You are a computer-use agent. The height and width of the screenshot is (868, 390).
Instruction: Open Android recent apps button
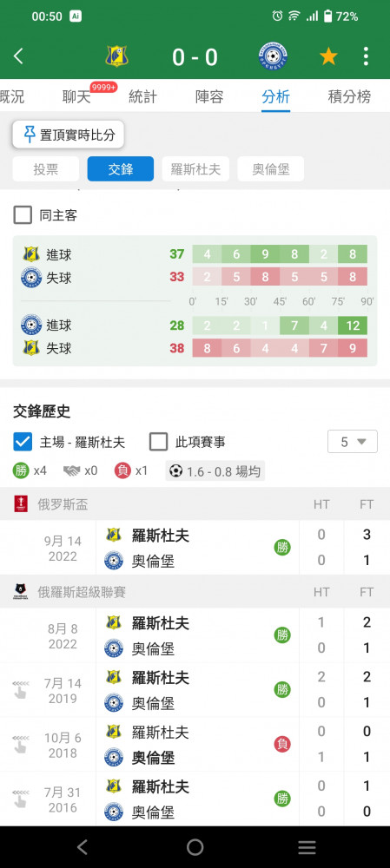(x=307, y=847)
